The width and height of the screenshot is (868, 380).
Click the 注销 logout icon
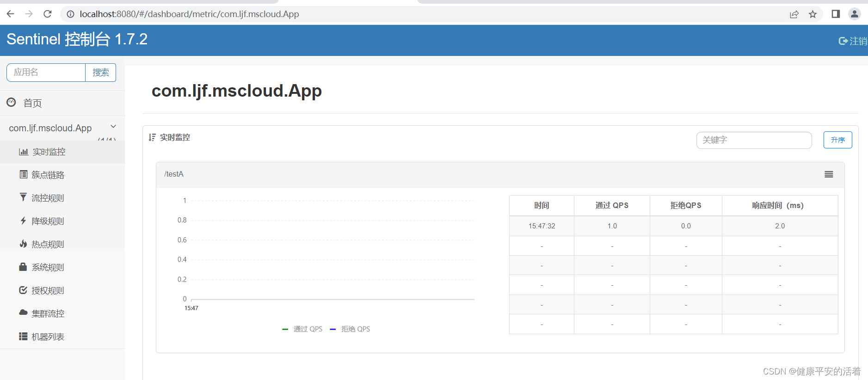pyautogui.click(x=843, y=41)
